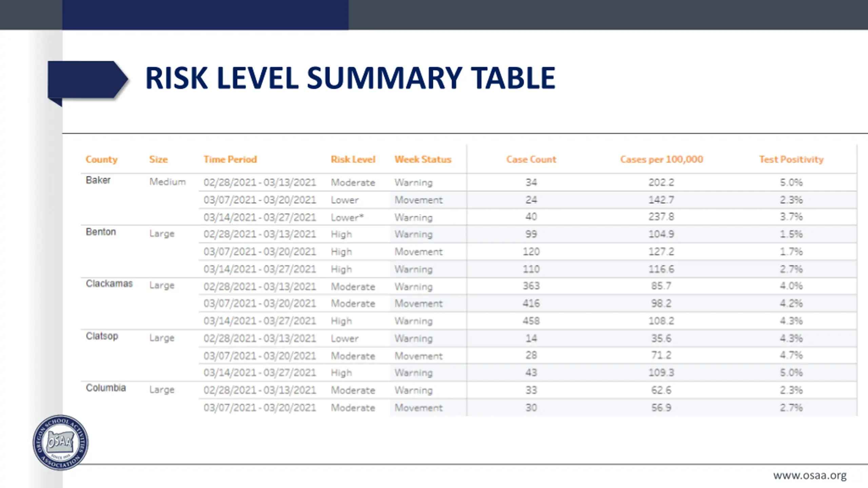Click the 4.7% test positivity value

coord(791,355)
